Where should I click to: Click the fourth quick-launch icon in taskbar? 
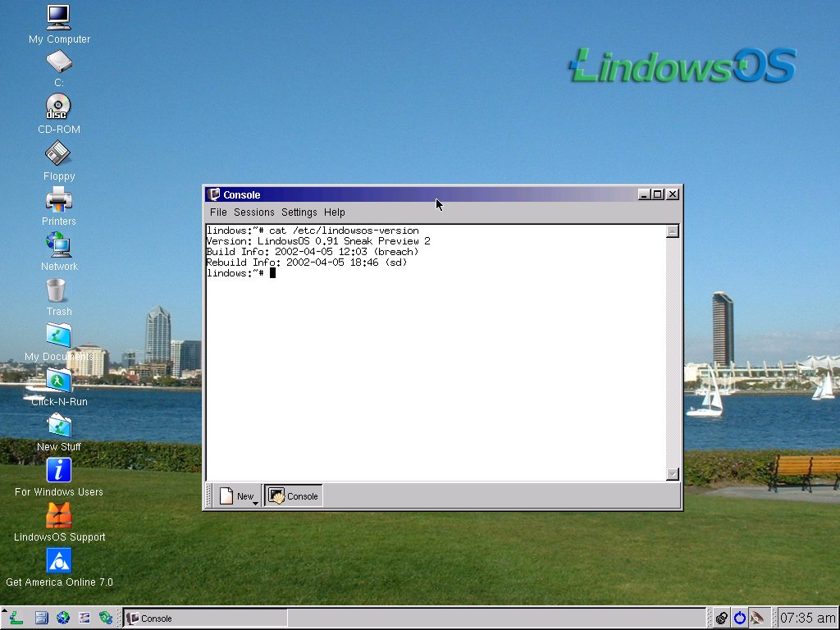[84, 618]
